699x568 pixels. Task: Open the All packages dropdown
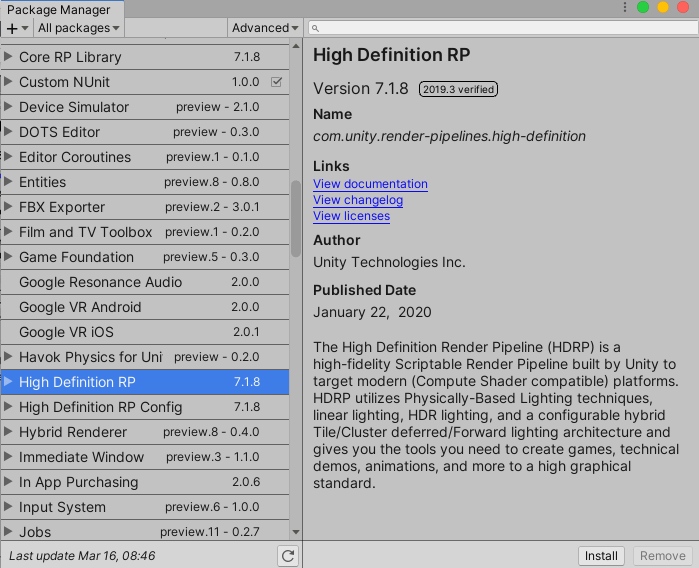click(x=80, y=28)
